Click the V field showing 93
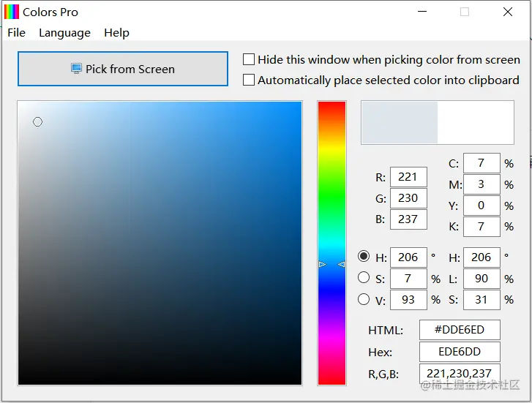 pos(408,300)
